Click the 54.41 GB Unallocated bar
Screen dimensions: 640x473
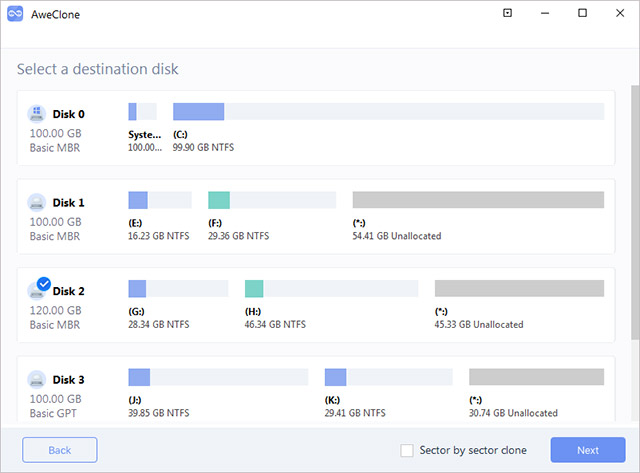click(x=478, y=200)
